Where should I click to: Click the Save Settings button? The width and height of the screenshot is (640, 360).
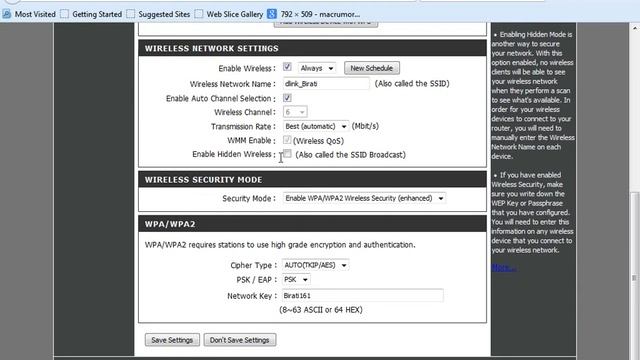coord(172,340)
